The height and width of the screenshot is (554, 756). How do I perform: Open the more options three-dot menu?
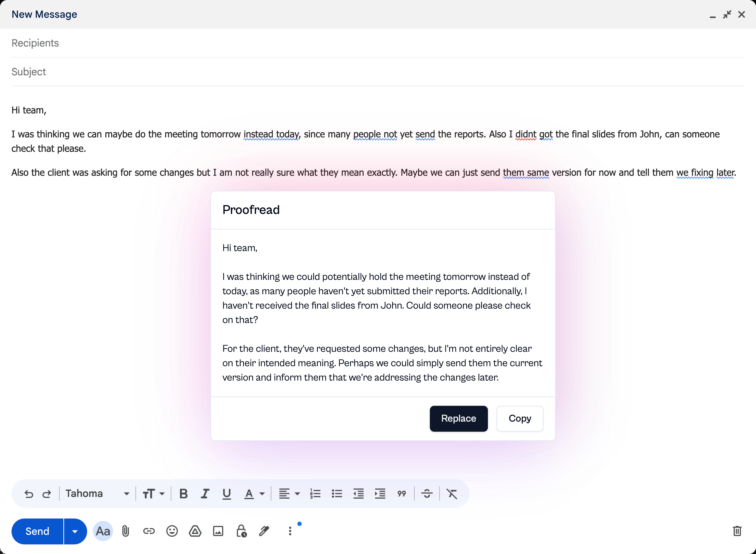click(x=290, y=531)
